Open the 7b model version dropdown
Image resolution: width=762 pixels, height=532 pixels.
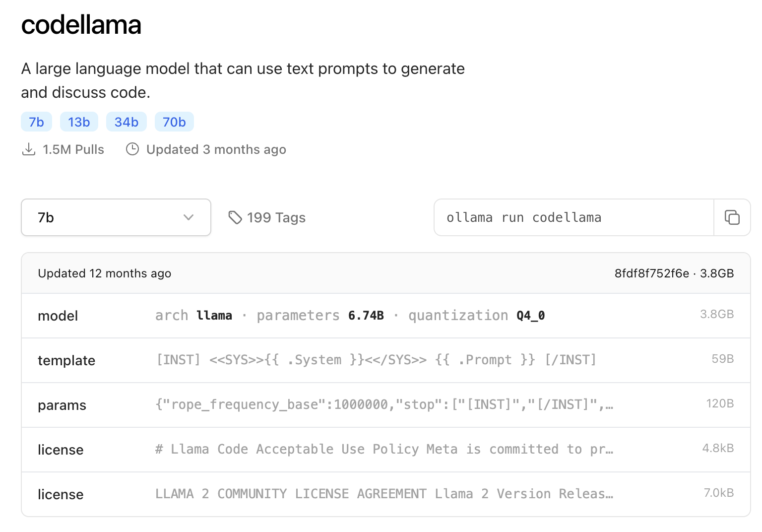(116, 217)
